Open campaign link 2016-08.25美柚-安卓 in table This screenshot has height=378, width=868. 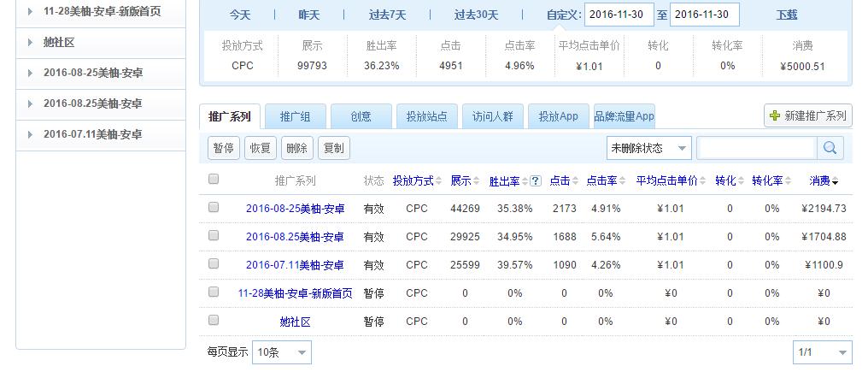coord(295,237)
